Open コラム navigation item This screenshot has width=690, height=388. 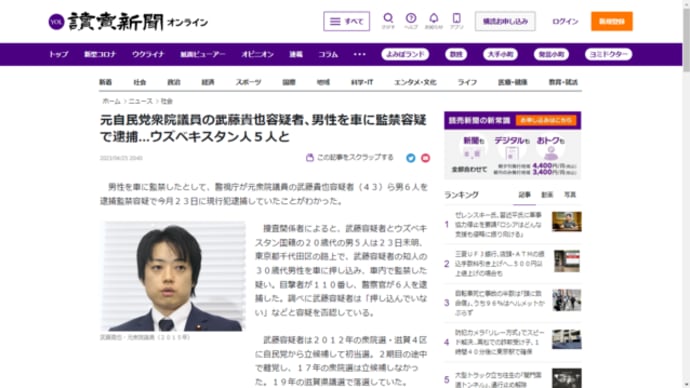(x=328, y=54)
